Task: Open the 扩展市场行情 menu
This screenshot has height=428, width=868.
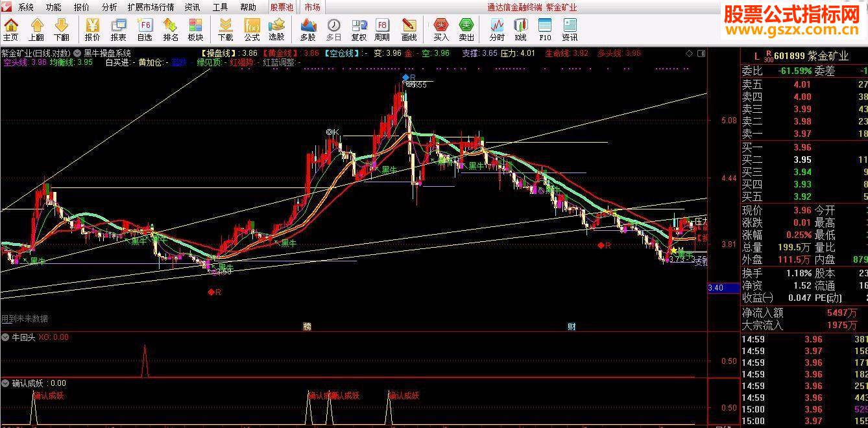Action: (x=151, y=7)
